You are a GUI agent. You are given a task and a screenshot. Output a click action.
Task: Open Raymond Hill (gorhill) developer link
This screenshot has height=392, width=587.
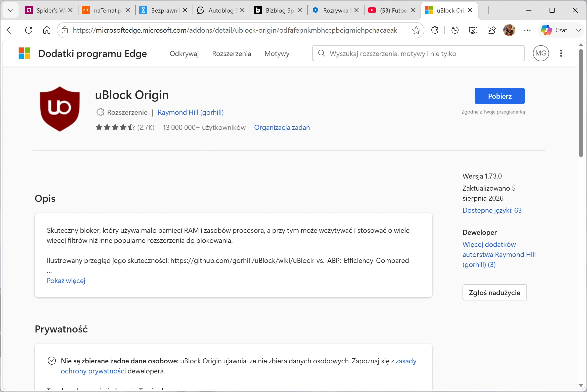(191, 112)
